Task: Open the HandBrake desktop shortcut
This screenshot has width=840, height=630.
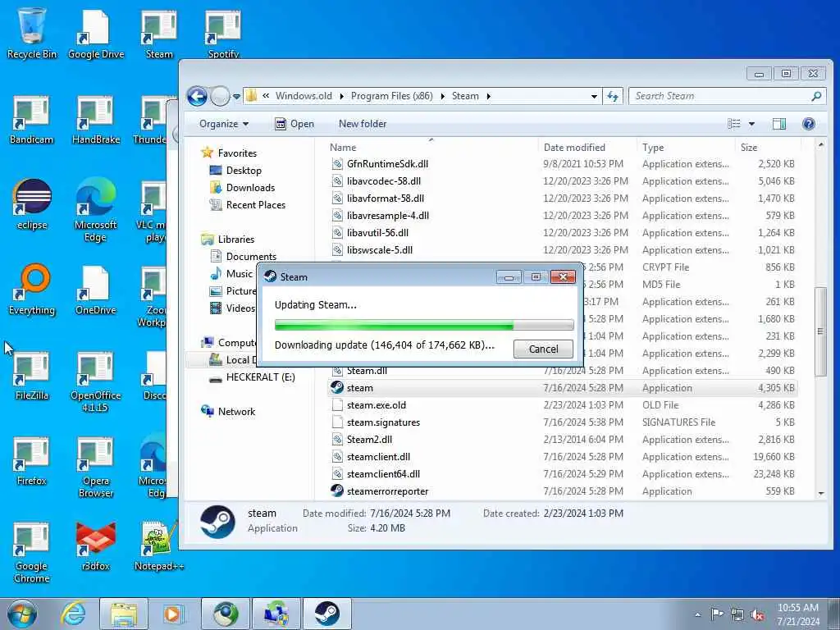Action: pyautogui.click(x=96, y=120)
